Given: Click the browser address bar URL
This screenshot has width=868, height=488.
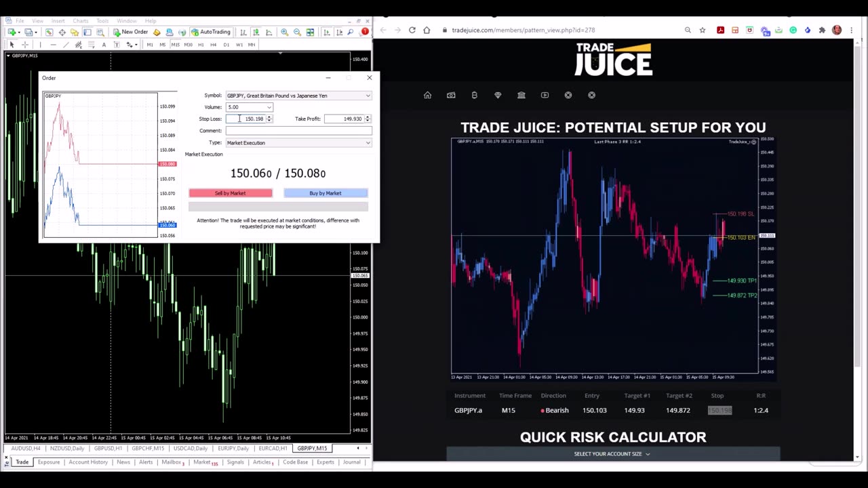Looking at the screenshot, I should (x=524, y=30).
